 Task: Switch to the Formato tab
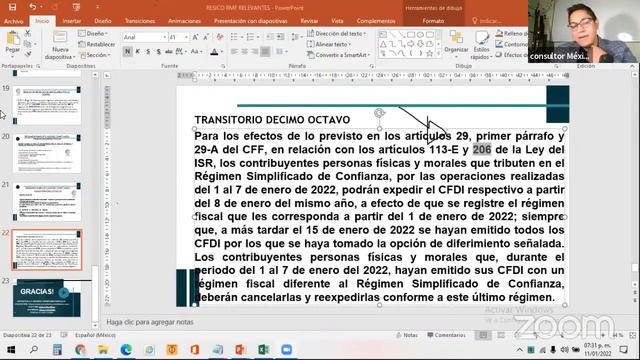(x=433, y=21)
